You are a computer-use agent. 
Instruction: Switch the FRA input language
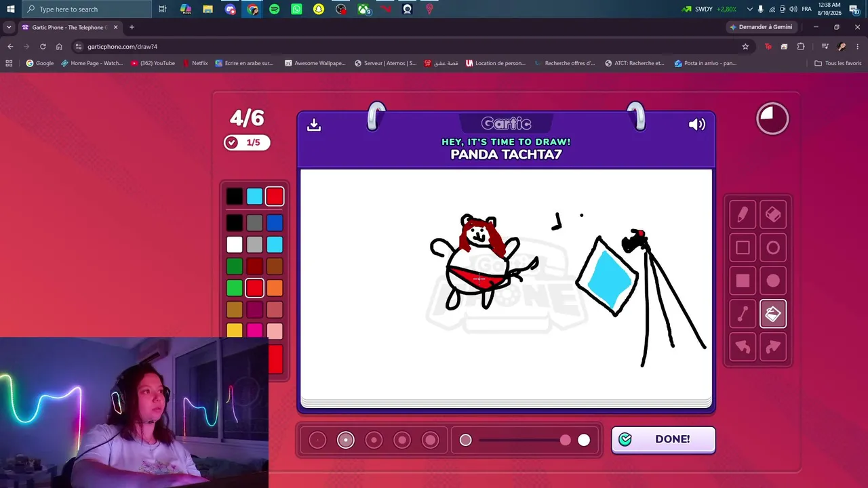(806, 9)
